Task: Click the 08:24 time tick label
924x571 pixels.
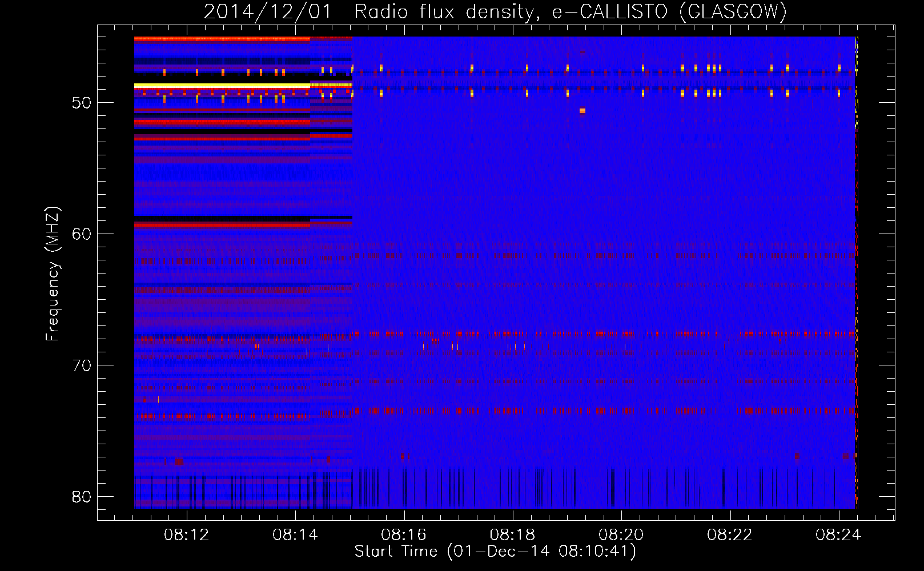Action: [x=838, y=535]
